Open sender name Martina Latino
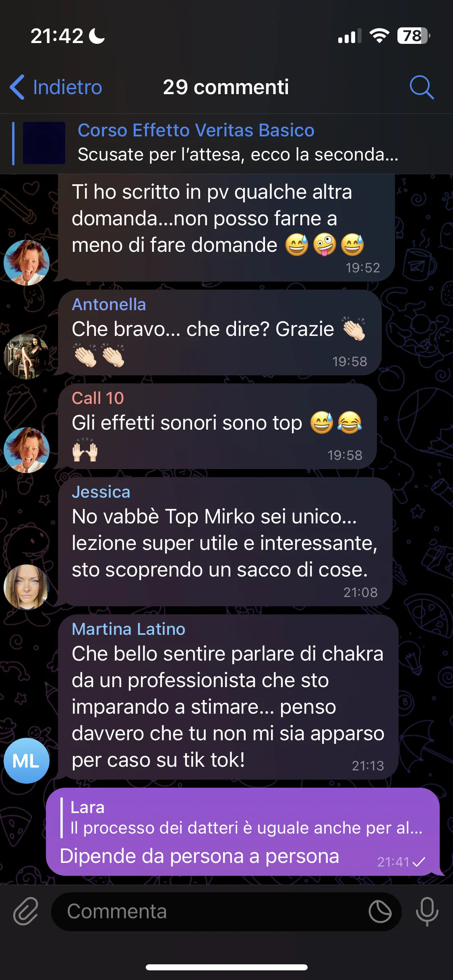 point(128,629)
